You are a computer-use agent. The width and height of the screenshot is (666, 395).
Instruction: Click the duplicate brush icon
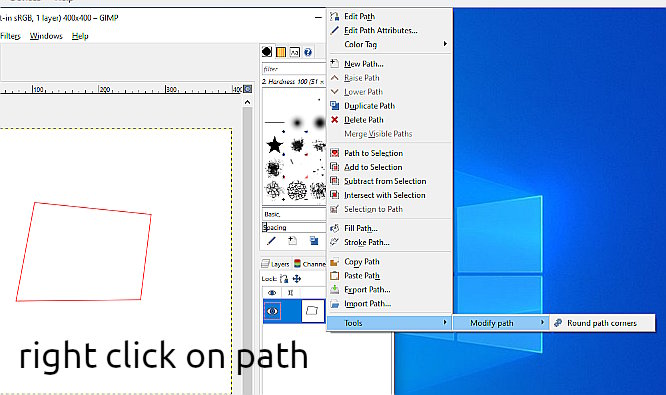314,241
